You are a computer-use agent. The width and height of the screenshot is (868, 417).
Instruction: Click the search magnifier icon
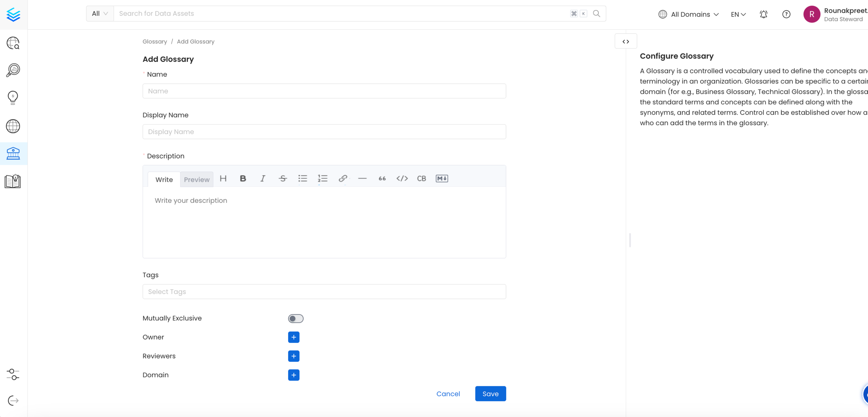point(596,14)
